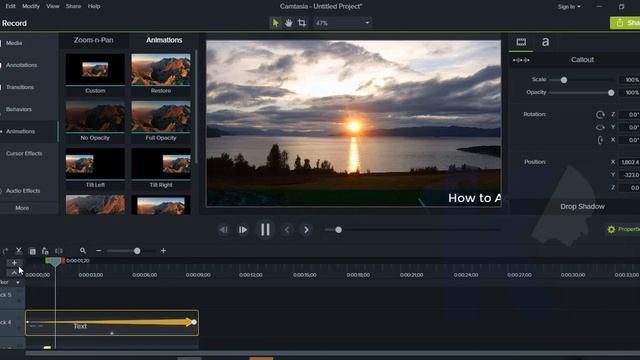Click the Position Y value field
Screen dimensions: 640x360
coord(630,175)
